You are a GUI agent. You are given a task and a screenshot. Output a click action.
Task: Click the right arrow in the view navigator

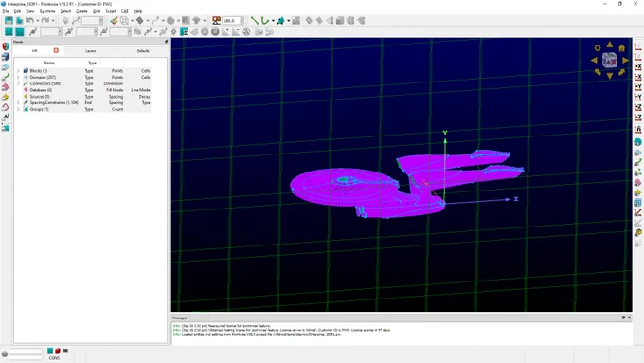[x=625, y=60]
